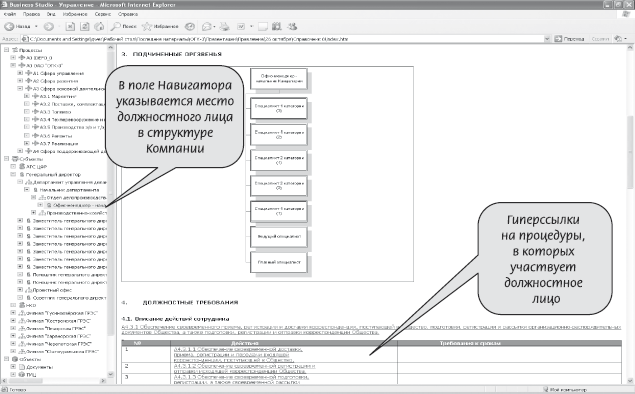The image size is (635, 394).
Task: Open the address bar dropdown arrow
Action: pos(547,39)
